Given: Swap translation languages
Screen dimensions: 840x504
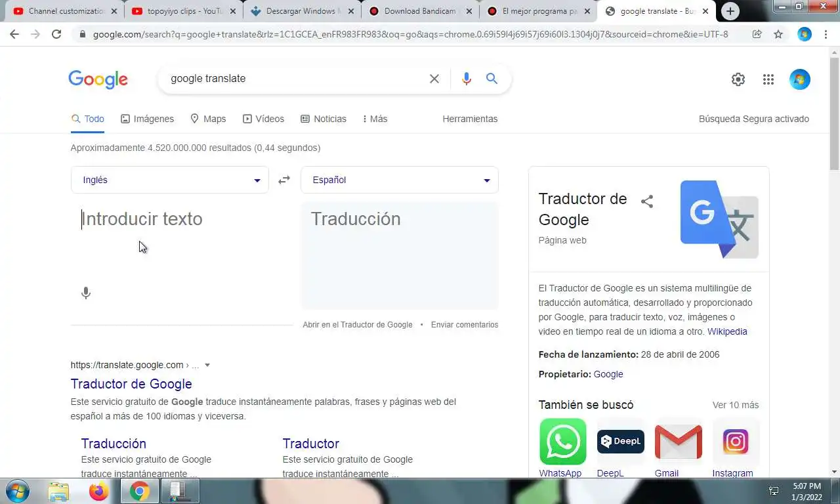Looking at the screenshot, I should (284, 180).
